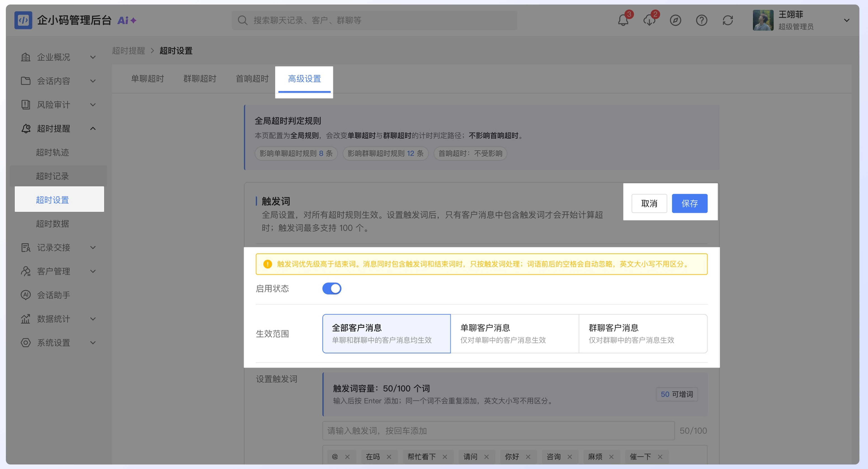868x469 pixels.
Task: Remove the 你好 trigger word tag
Action: pos(528,457)
